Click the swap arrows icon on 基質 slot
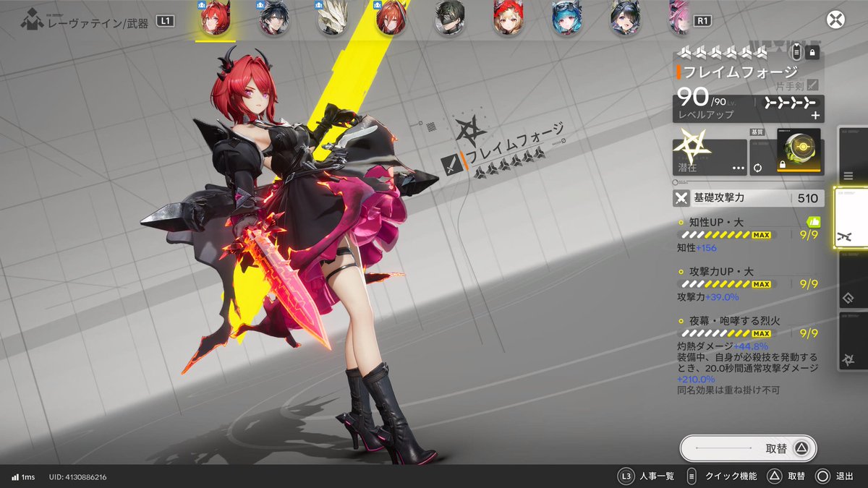Screen dimensions: 868x488 pos(758,168)
